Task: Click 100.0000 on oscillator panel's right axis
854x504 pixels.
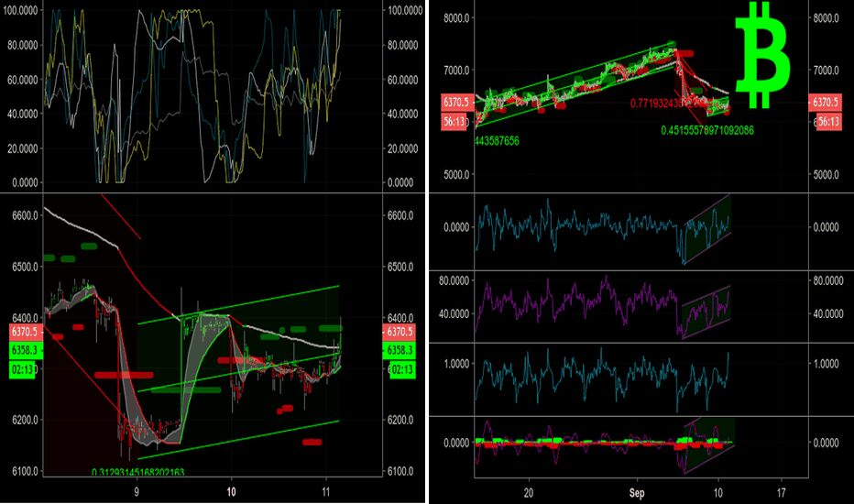Action: click(405, 10)
